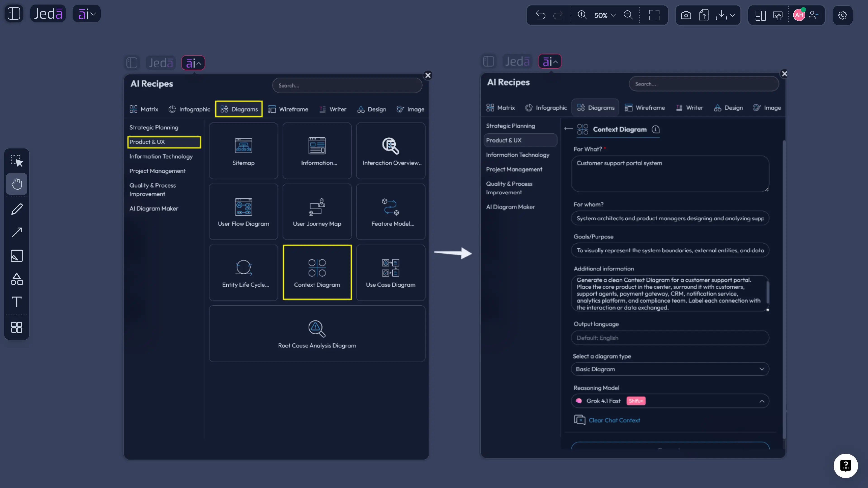
Task: Open the Grok 4.1 Fast model dropdown
Action: click(x=670, y=401)
